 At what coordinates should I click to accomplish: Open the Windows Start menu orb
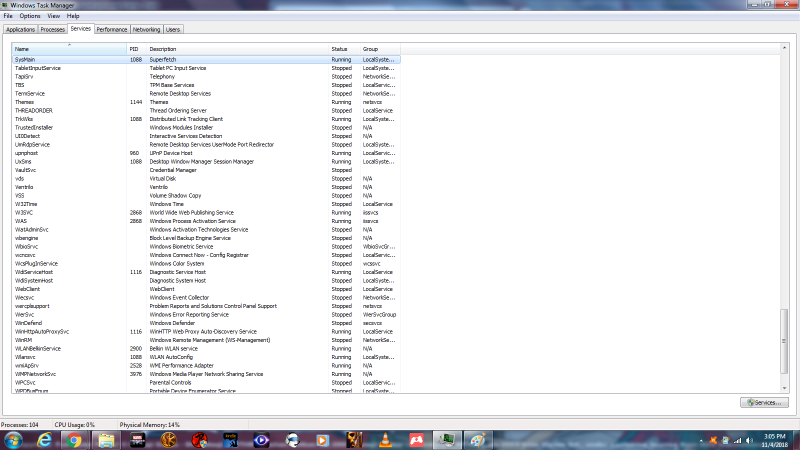coord(13,440)
